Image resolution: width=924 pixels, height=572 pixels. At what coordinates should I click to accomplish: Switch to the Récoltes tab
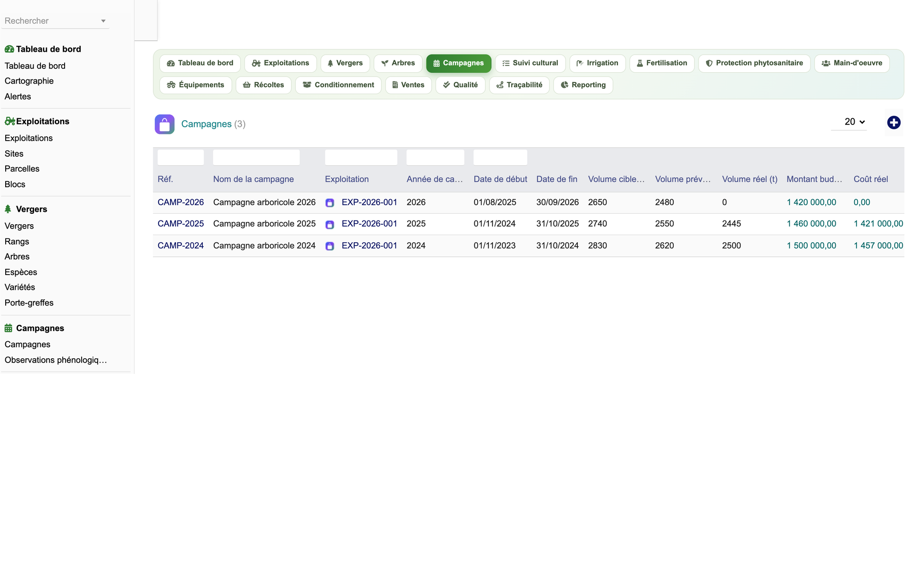click(264, 85)
